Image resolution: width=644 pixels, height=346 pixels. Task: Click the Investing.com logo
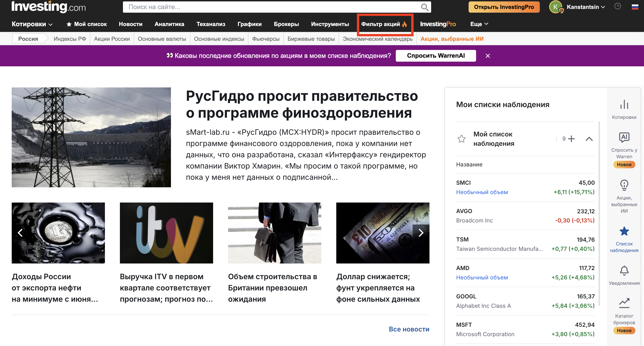pos(48,7)
